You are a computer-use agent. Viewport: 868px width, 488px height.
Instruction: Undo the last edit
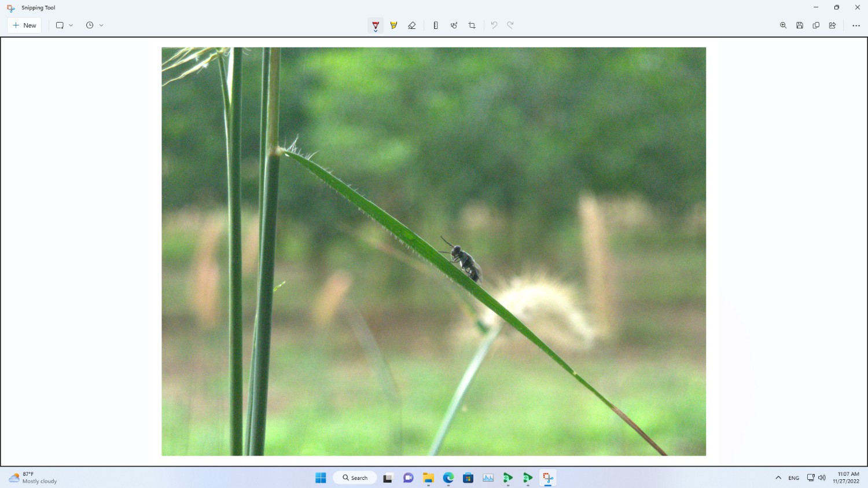(x=494, y=25)
